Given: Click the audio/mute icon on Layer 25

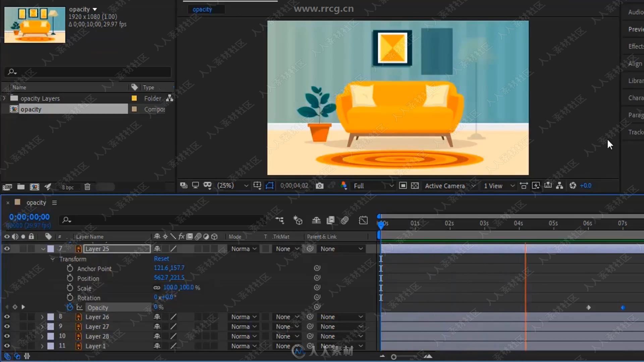Looking at the screenshot, I should [x=15, y=248].
